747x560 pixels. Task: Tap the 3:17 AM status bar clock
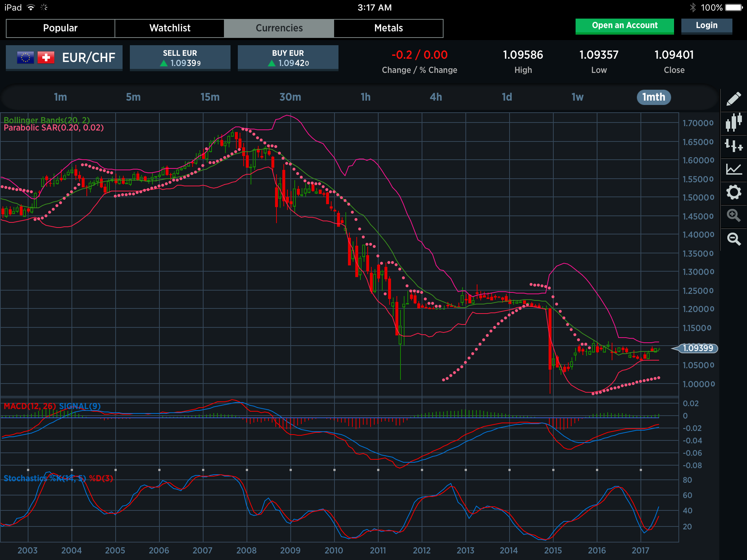[375, 7]
